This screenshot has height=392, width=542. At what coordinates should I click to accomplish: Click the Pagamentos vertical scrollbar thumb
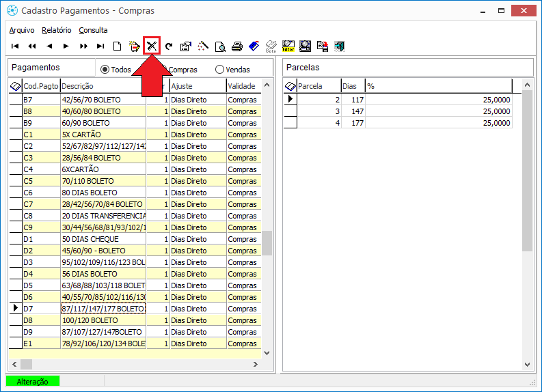click(267, 243)
